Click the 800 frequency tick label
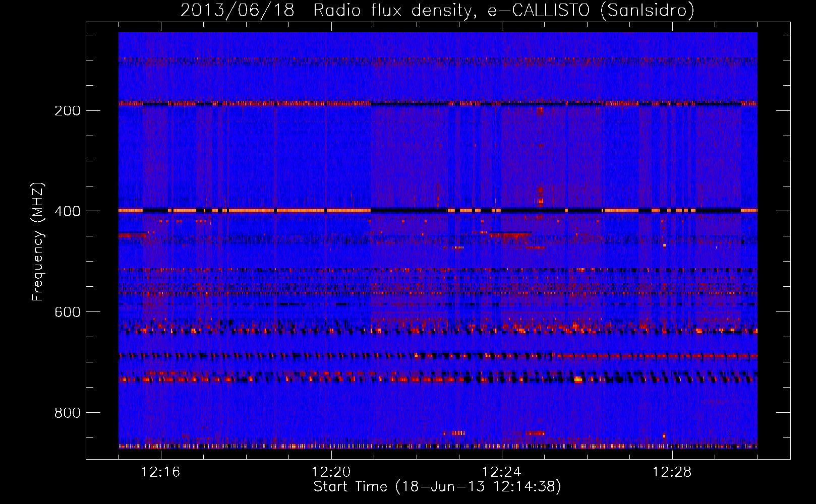This screenshot has width=816, height=504. [68, 413]
